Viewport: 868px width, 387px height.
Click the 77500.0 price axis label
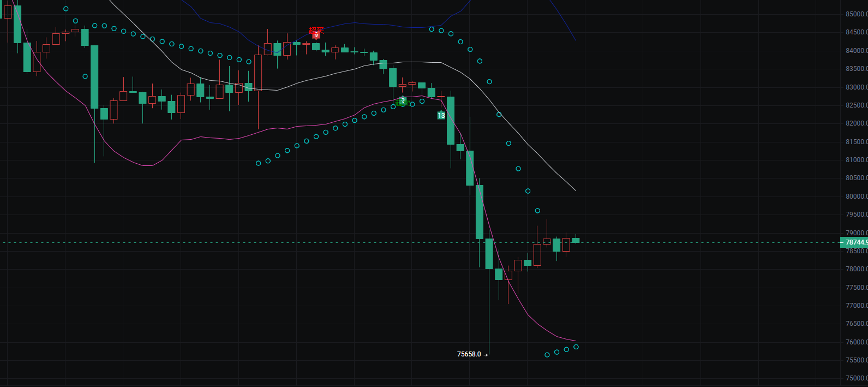point(857,288)
